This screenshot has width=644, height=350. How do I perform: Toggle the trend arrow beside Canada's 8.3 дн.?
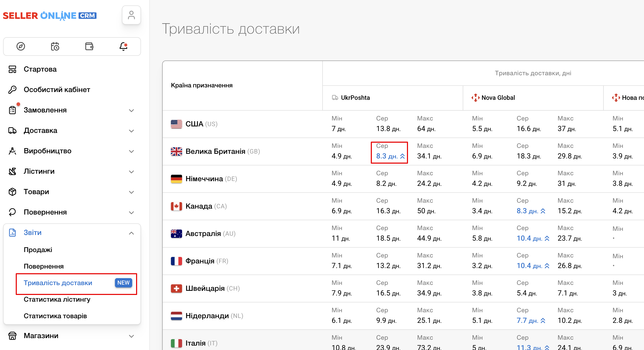(x=543, y=211)
